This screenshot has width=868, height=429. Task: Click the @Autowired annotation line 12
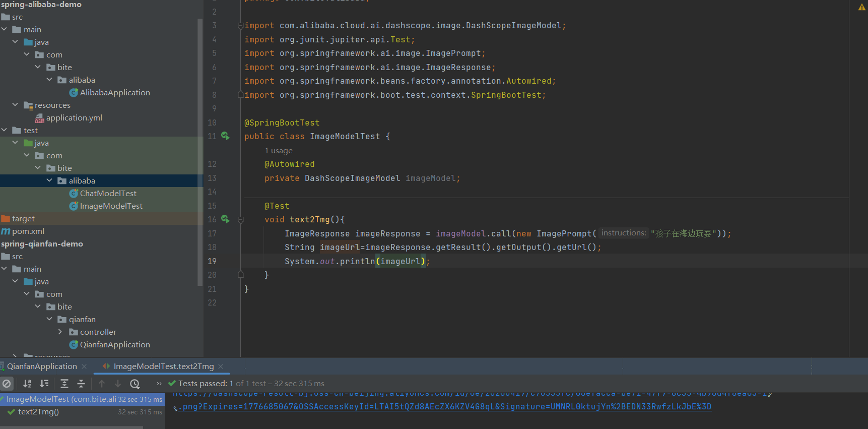tap(290, 164)
